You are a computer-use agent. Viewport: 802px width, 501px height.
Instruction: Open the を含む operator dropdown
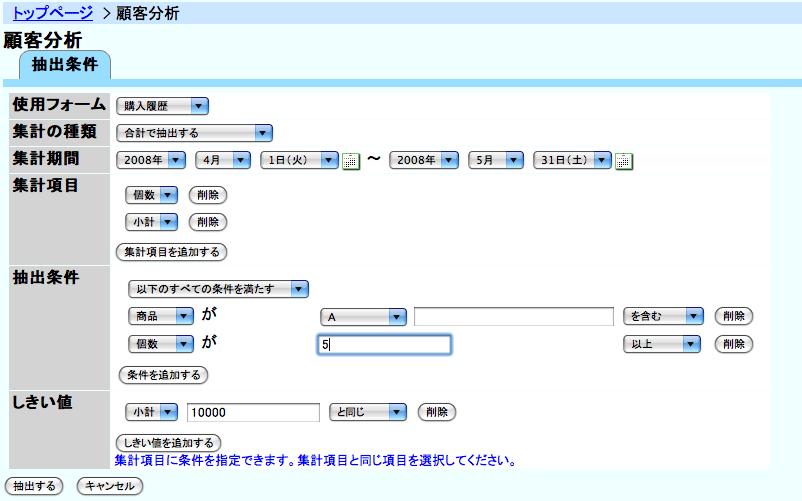tap(662, 316)
